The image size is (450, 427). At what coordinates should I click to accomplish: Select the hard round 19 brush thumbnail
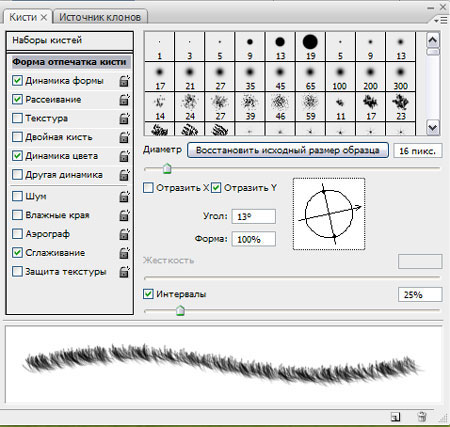click(310, 46)
